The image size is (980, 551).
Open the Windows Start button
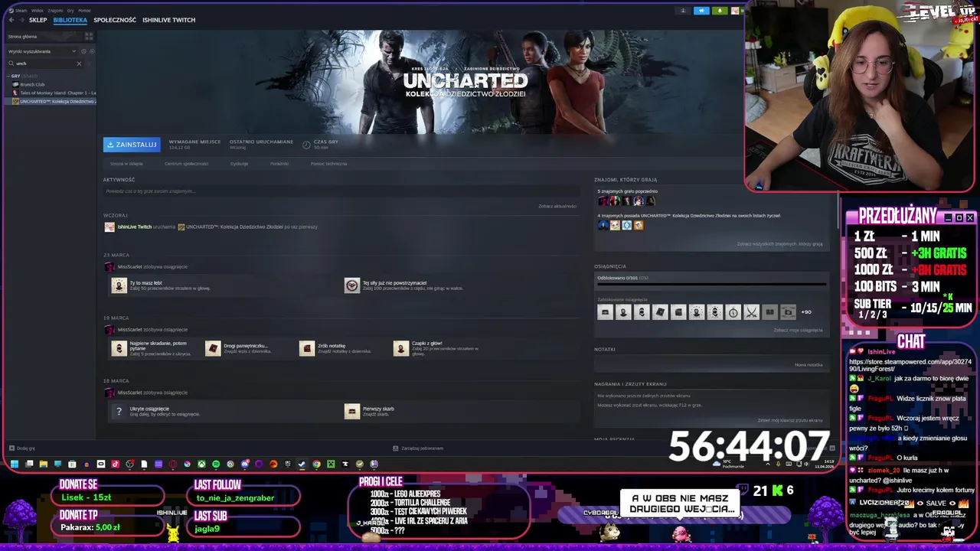[x=14, y=464]
